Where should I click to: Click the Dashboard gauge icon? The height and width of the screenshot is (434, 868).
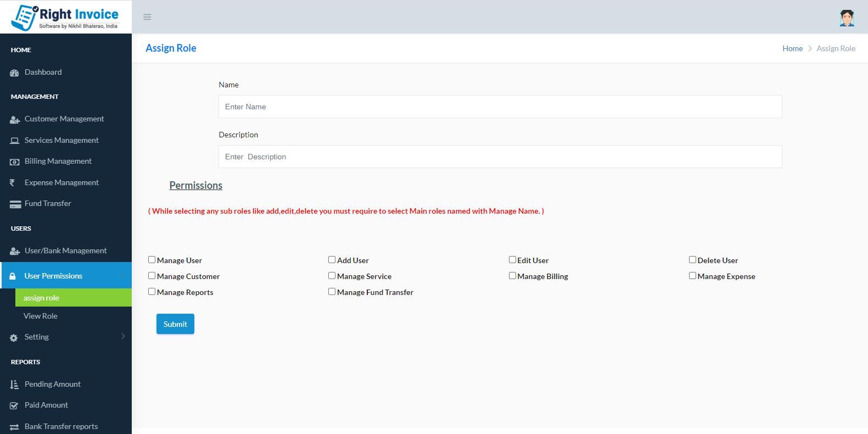[x=14, y=73]
